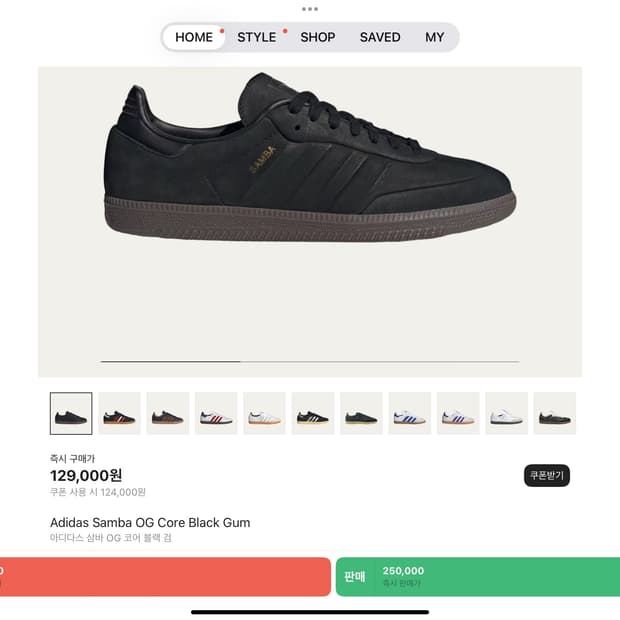620x620 pixels.
Task: Choose the black Samba with white stripes thumbnail
Action: [313, 413]
